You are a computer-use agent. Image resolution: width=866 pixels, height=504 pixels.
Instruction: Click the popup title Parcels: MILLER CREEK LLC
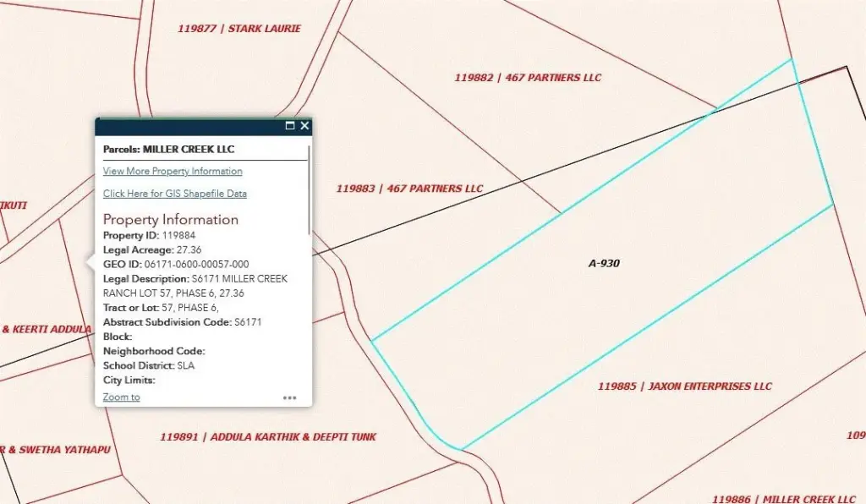(x=169, y=149)
